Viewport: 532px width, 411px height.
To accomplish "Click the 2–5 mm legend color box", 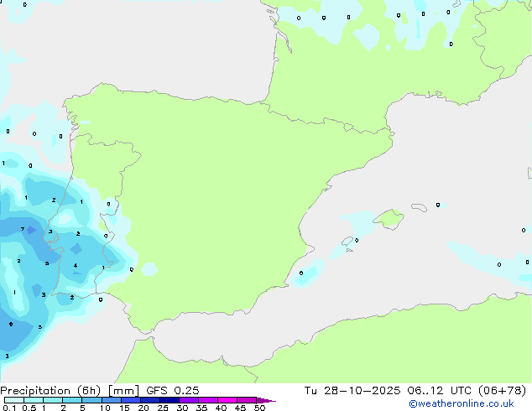I will pyautogui.click(x=72, y=400).
